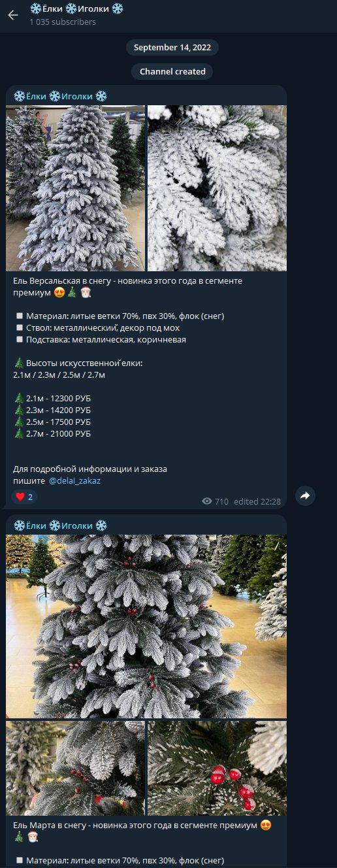The image size is (337, 868).
Task: Open full snowy spruce tree photo in first post
Action: (76, 188)
